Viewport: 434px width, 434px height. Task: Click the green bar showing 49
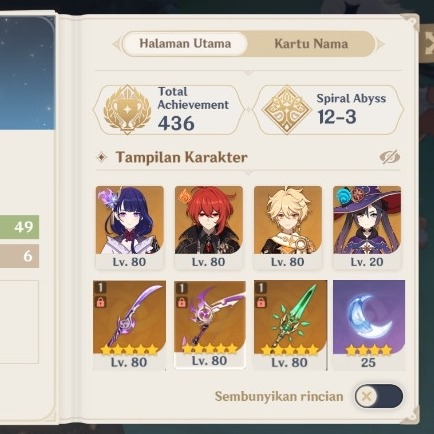(x=19, y=227)
